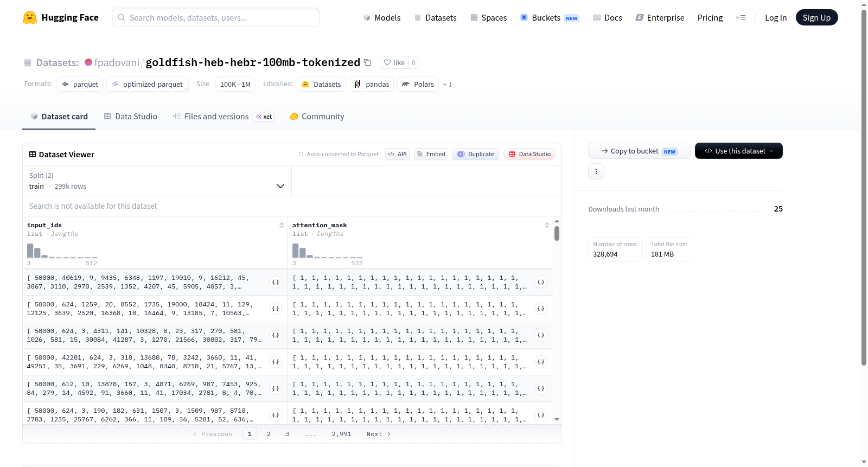This screenshot has width=868, height=467.
Task: Go to page 2 of the viewer
Action: coord(269,434)
